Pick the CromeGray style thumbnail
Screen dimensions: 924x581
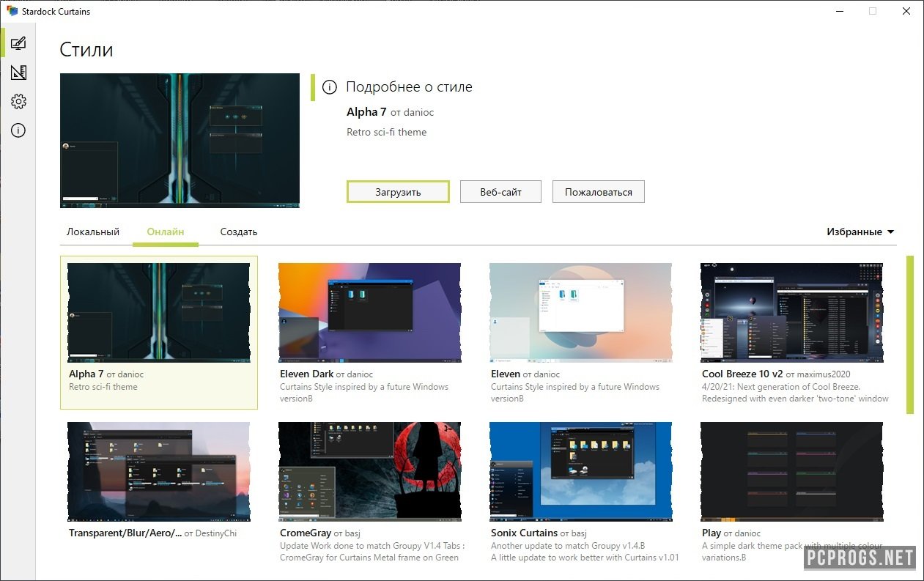click(x=369, y=471)
